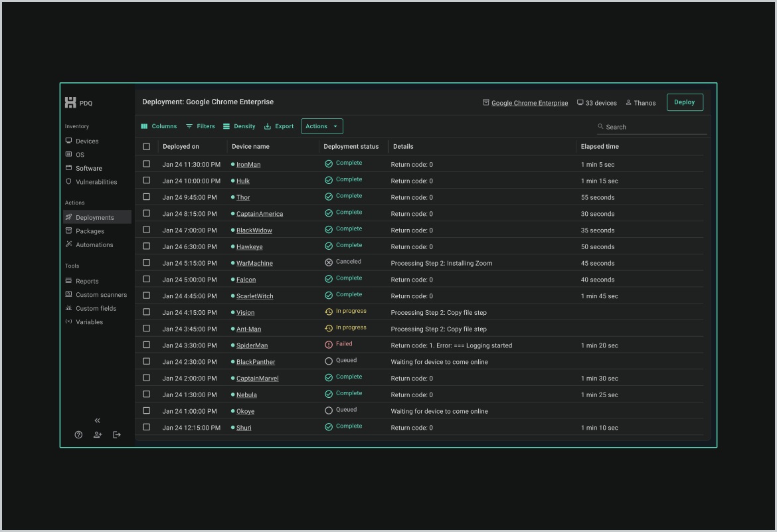Sort by the Details column header

(403, 147)
